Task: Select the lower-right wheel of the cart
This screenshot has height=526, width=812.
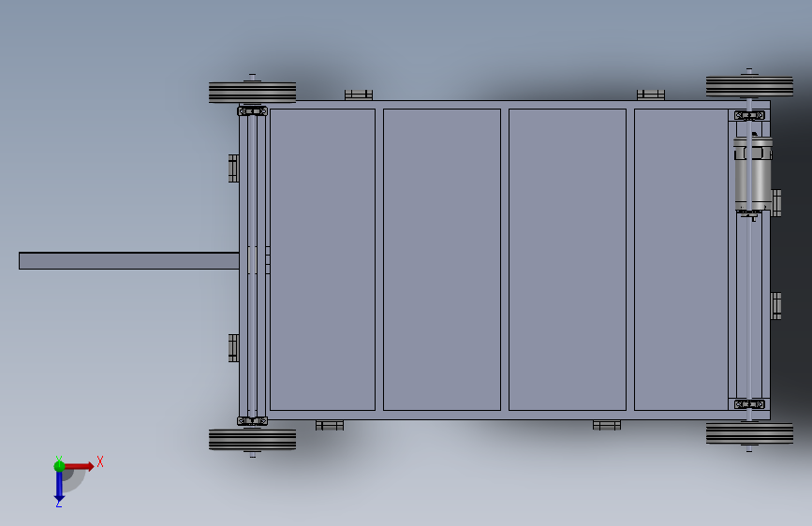Action: pyautogui.click(x=749, y=432)
